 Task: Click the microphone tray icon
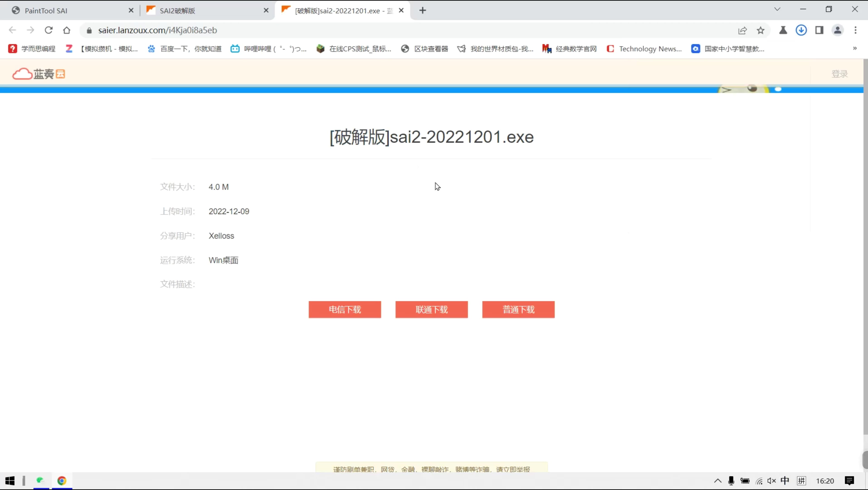coord(731,481)
